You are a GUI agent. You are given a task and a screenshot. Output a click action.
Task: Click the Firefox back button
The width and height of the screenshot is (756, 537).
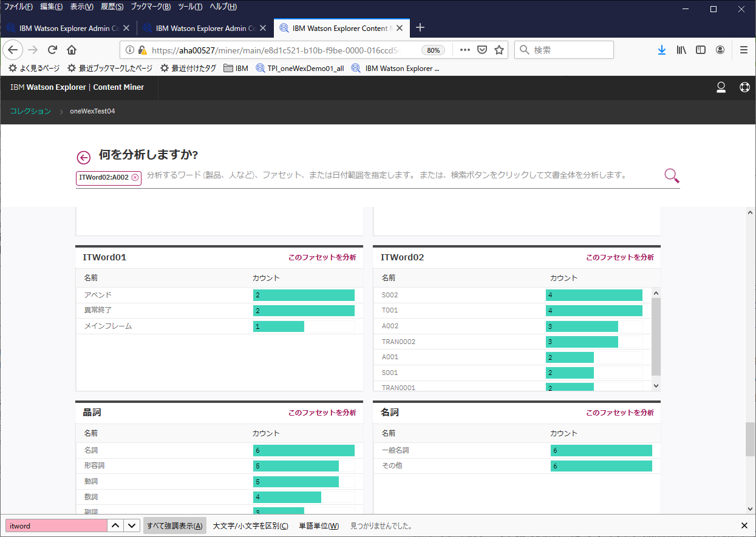(x=13, y=50)
